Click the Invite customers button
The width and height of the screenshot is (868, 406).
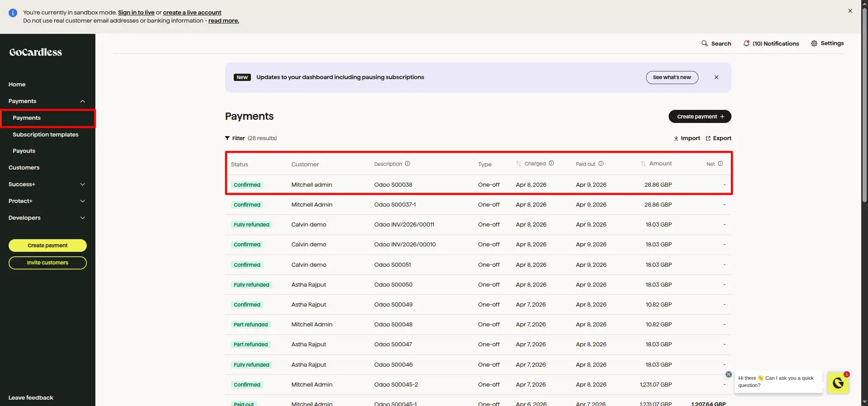point(47,263)
